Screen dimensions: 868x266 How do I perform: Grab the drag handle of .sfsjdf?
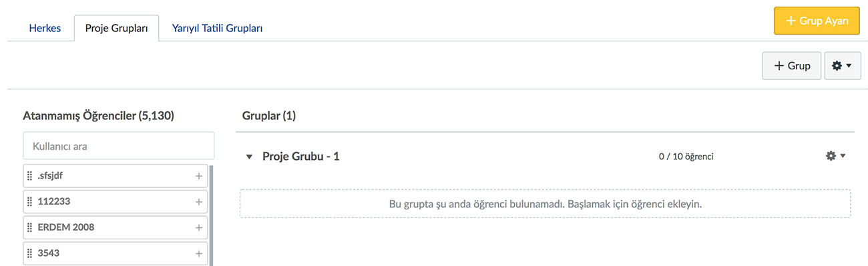(29, 176)
